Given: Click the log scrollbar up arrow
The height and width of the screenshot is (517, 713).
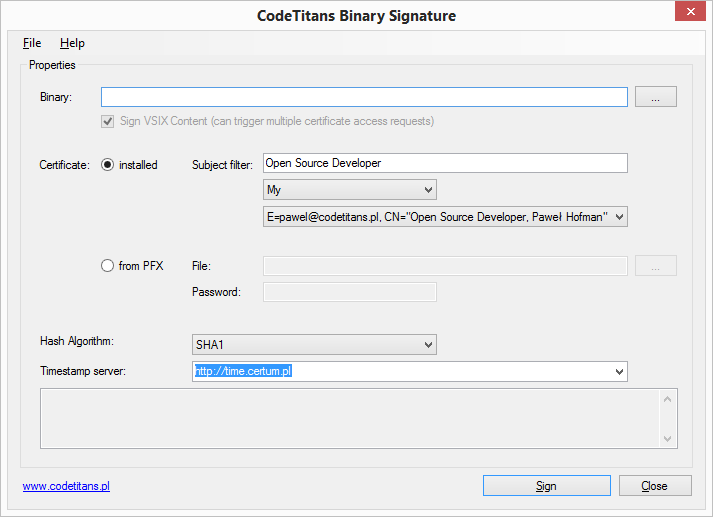Looking at the screenshot, I should pos(667,399).
